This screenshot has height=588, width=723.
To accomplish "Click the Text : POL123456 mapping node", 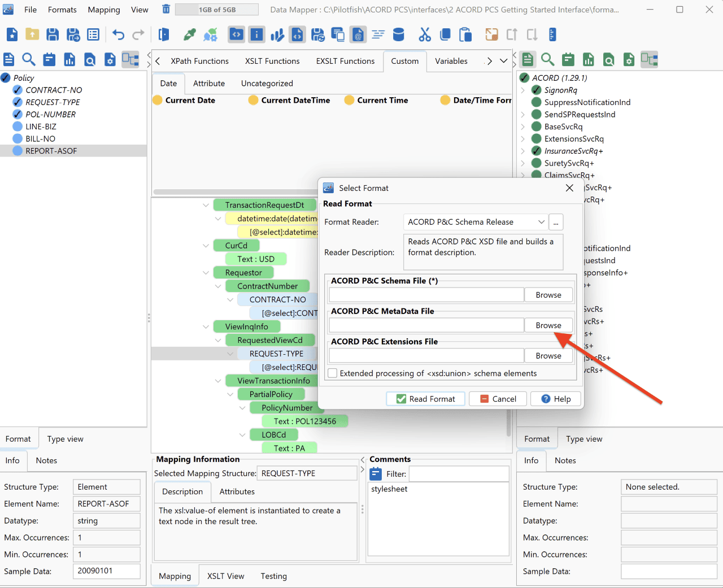I will tap(304, 421).
